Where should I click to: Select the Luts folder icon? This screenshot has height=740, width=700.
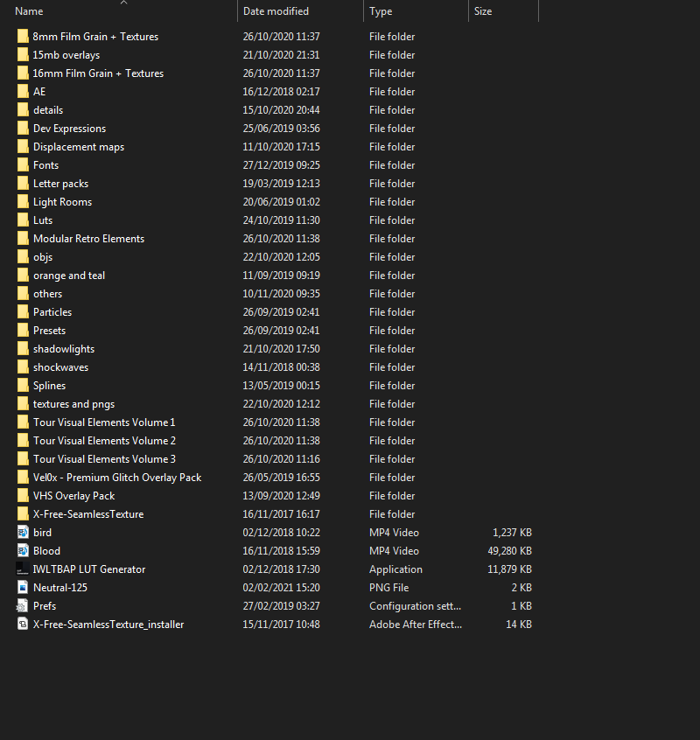tap(23, 220)
